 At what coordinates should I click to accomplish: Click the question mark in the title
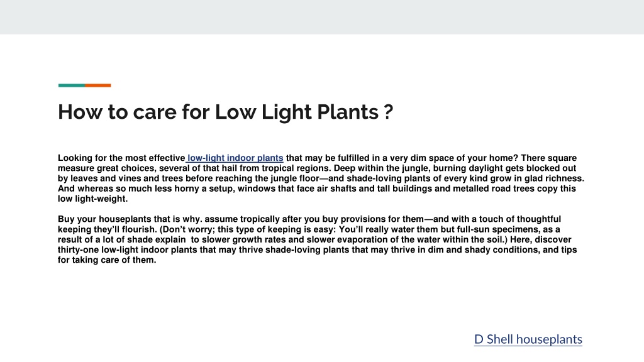[x=389, y=112]
